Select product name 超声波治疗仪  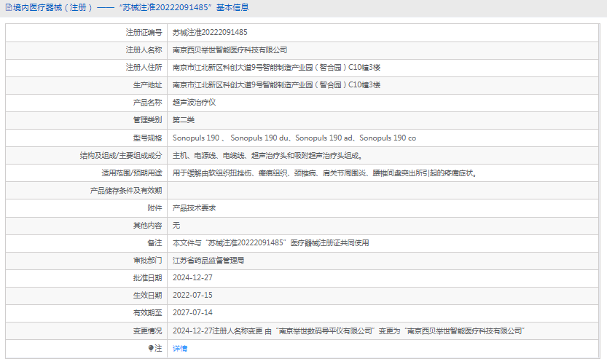point(194,103)
